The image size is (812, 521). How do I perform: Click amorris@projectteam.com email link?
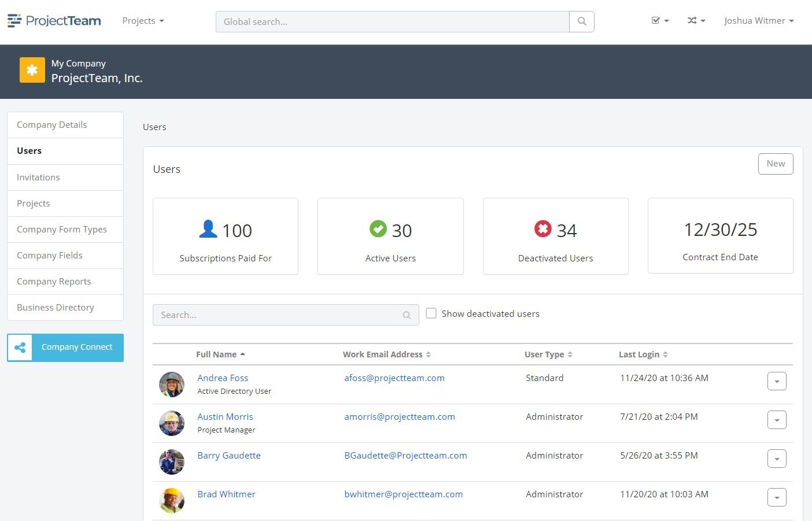pyautogui.click(x=400, y=417)
